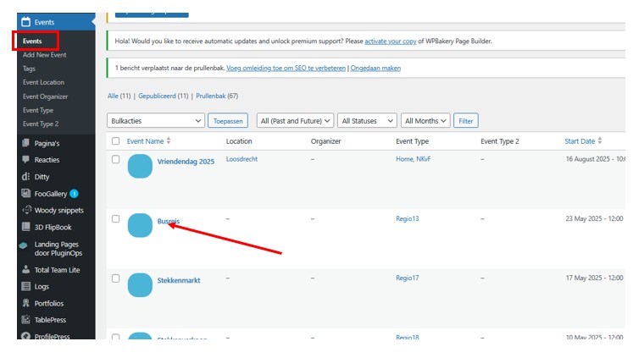Open the Bulkacties dropdown
Screen dimensions: 644x358
[156, 120]
